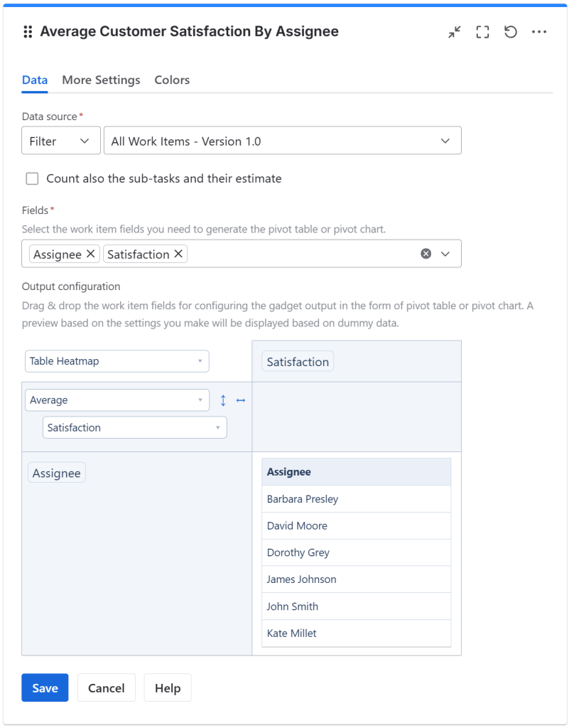Click the Assignee field chip in rows area
Screen dimensions: 569x728
click(x=57, y=473)
